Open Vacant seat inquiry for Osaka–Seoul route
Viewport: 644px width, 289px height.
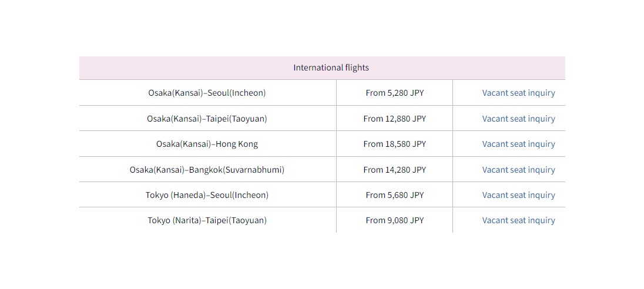tap(518, 93)
